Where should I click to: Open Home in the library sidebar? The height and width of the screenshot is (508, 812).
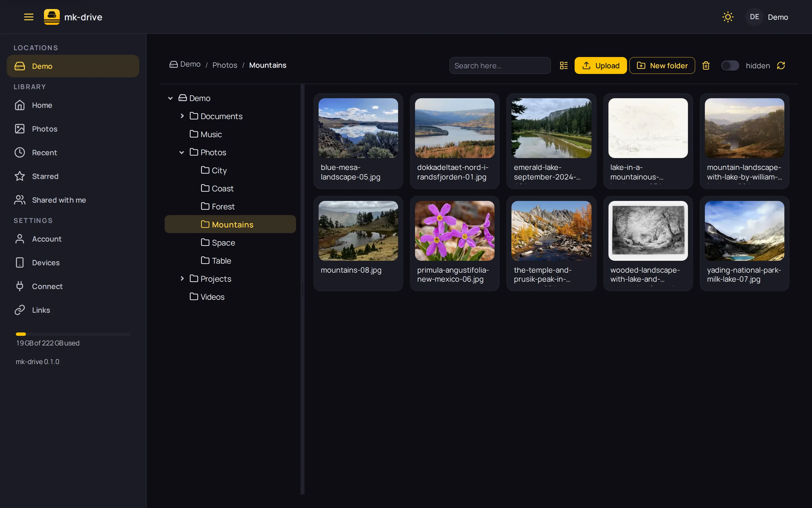(x=73, y=105)
